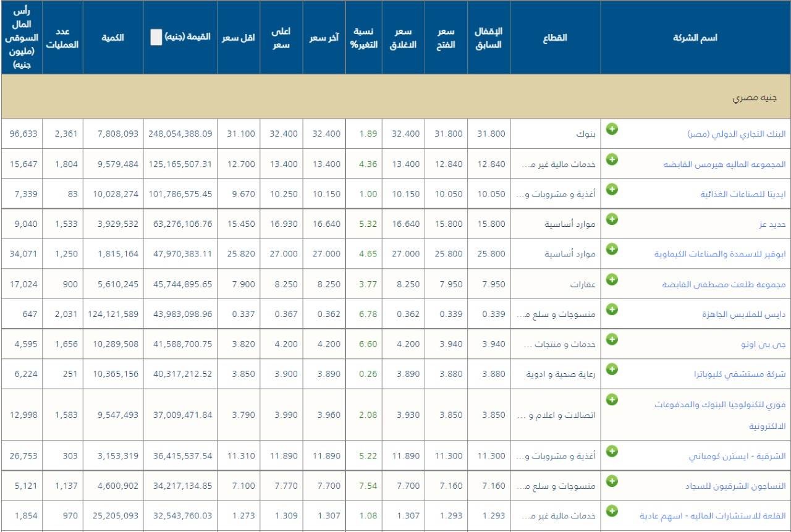Open ابوقير للاسمدة والصناعات الكيماوية link

(720, 254)
